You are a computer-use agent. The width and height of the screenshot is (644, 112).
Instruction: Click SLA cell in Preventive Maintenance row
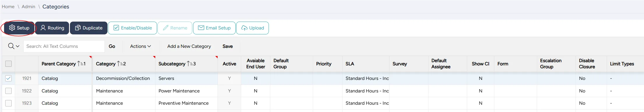(366, 103)
